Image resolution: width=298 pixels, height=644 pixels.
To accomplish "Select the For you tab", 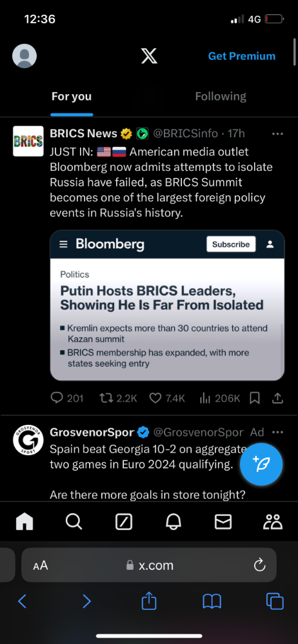I will 72,97.
